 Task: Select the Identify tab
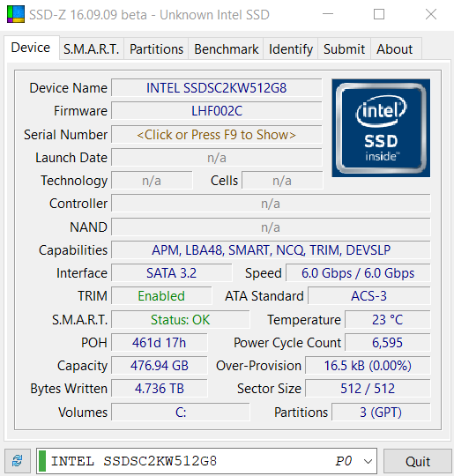291,48
